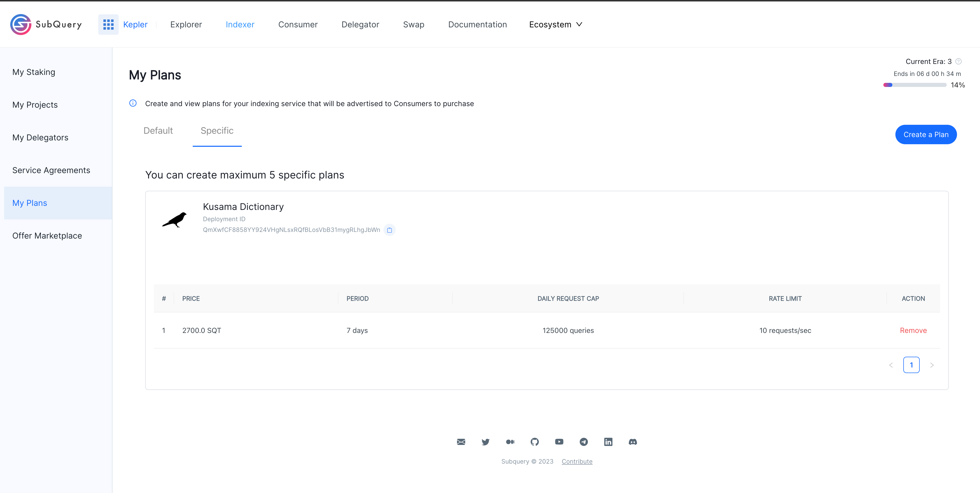Screen dimensions: 980x493
Task: Open the Documentation nav link
Action: click(x=477, y=24)
